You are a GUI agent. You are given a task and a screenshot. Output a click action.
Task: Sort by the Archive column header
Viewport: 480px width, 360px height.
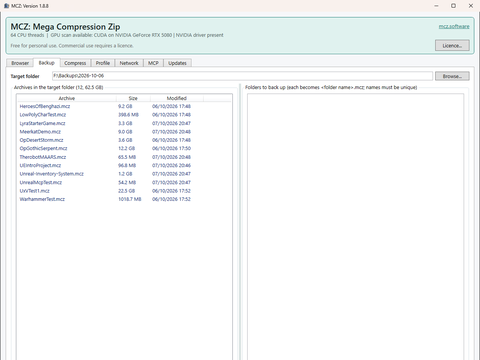point(67,98)
